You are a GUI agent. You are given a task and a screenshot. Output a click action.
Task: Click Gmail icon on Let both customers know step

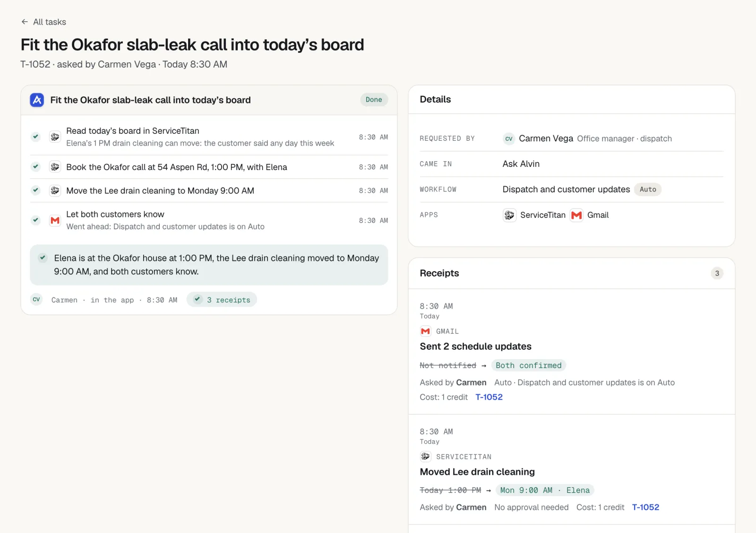pyautogui.click(x=55, y=220)
